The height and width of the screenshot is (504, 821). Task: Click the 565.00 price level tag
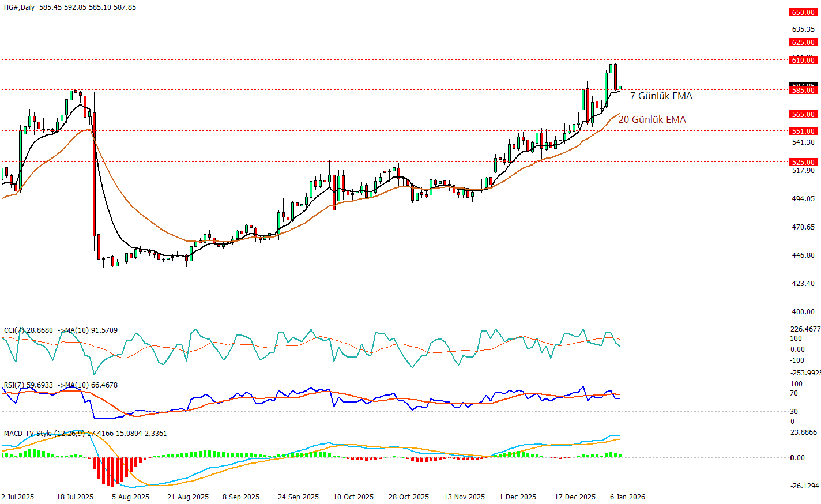tap(803, 114)
